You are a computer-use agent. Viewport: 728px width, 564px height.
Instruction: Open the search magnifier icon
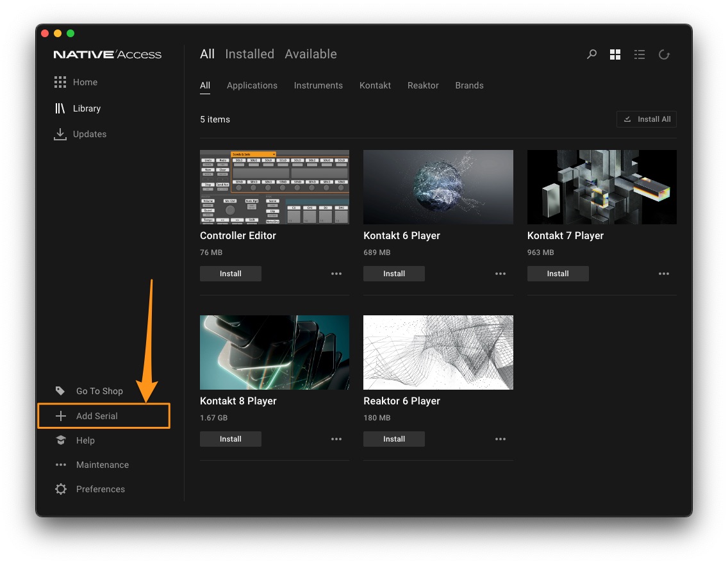pyautogui.click(x=591, y=54)
